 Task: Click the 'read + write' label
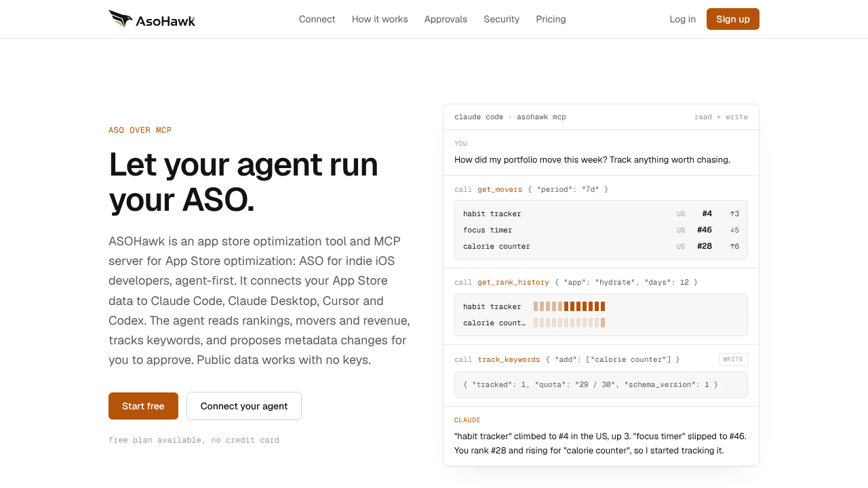coord(721,117)
